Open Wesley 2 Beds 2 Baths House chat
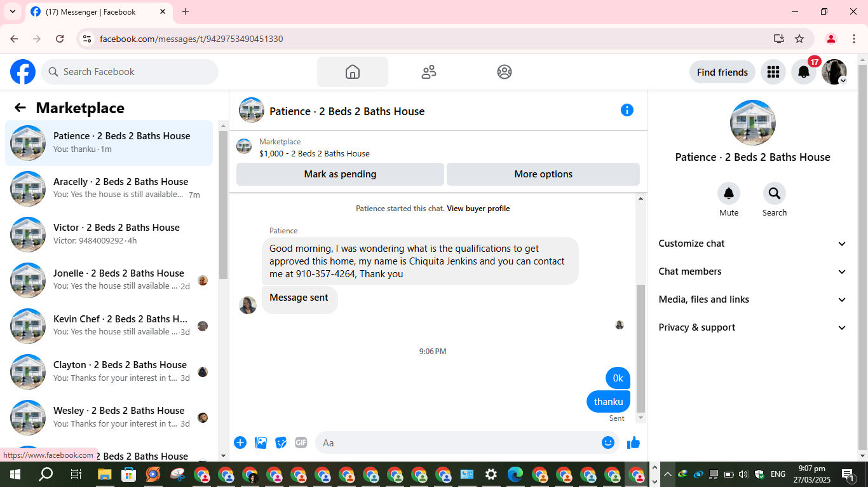Screen dimensions: 868x487 click(x=109, y=418)
